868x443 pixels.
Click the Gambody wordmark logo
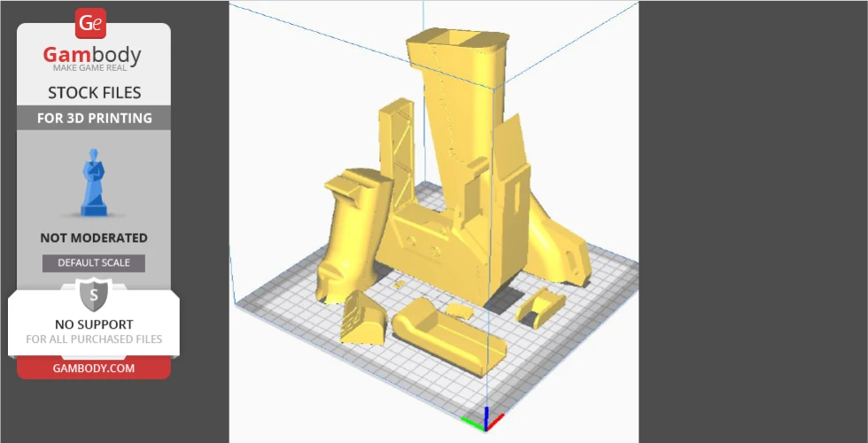click(x=93, y=56)
